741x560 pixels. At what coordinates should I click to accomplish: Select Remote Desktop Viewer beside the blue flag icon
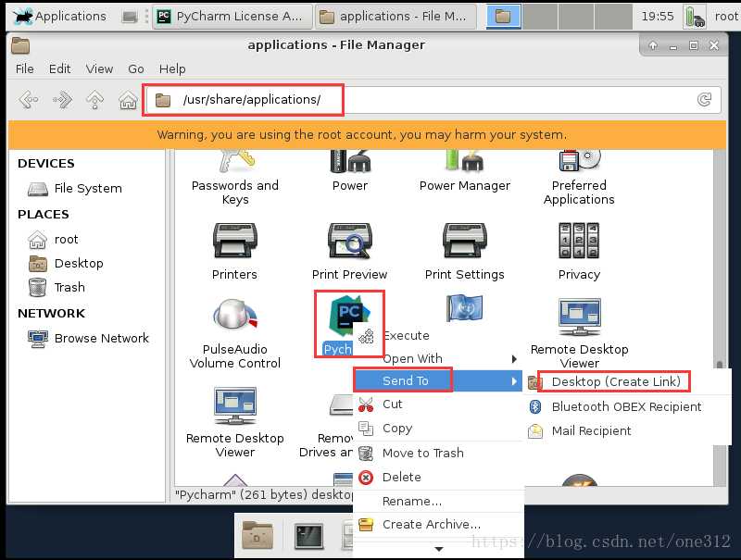(580, 334)
